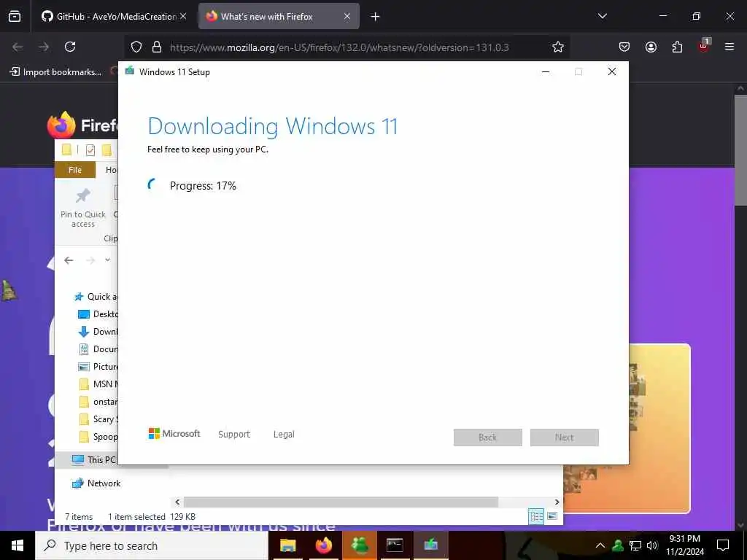View site security padlock information
The image size is (747, 560).
coord(157,47)
